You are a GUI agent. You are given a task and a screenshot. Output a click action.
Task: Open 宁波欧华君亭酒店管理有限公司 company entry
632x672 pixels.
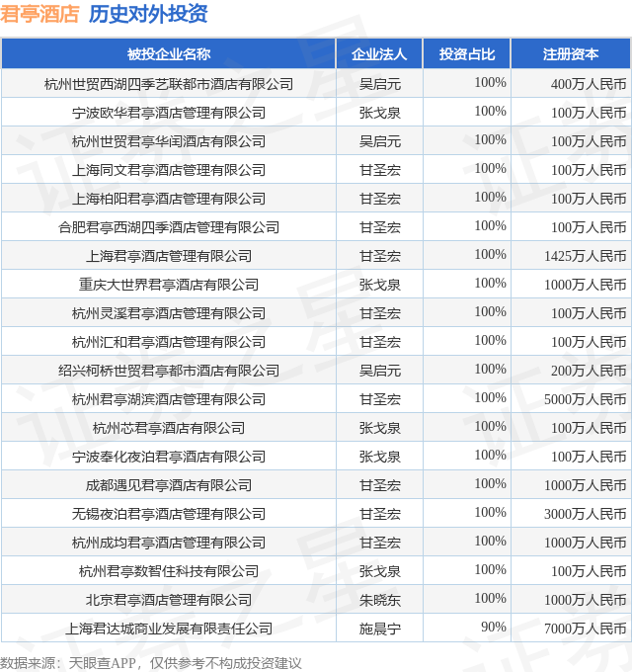coord(169,113)
